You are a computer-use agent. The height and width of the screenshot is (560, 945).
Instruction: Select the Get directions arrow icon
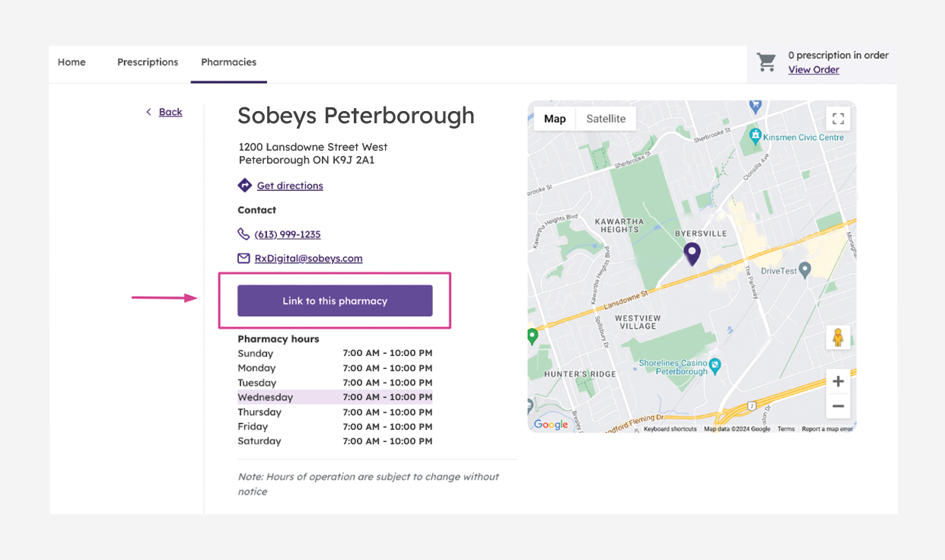pos(244,185)
